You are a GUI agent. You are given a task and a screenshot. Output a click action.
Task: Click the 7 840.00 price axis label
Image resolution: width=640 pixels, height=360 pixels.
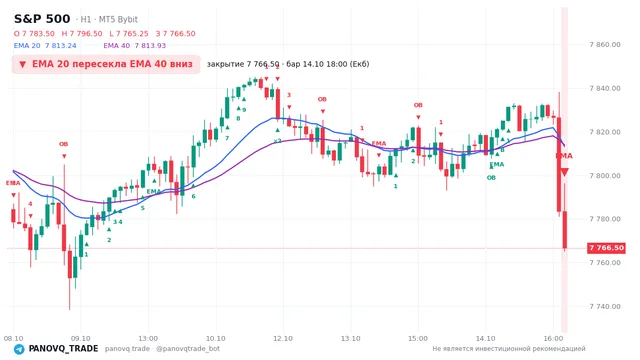point(605,88)
